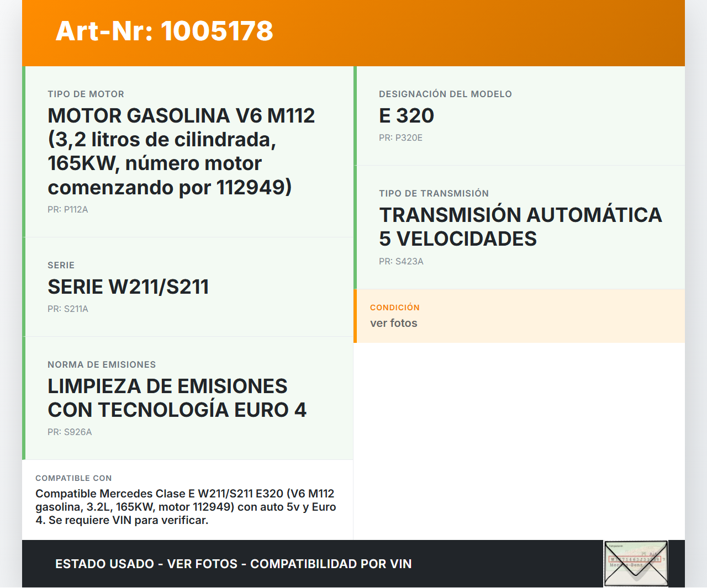Click the TIPO DE TRANSMISIÓN label
This screenshot has height=588, width=707.
click(434, 194)
